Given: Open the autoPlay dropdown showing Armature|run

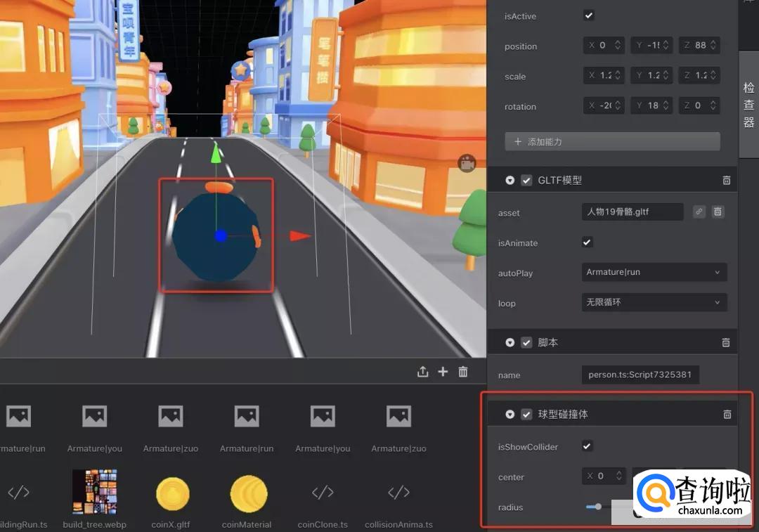Looking at the screenshot, I should click(654, 272).
